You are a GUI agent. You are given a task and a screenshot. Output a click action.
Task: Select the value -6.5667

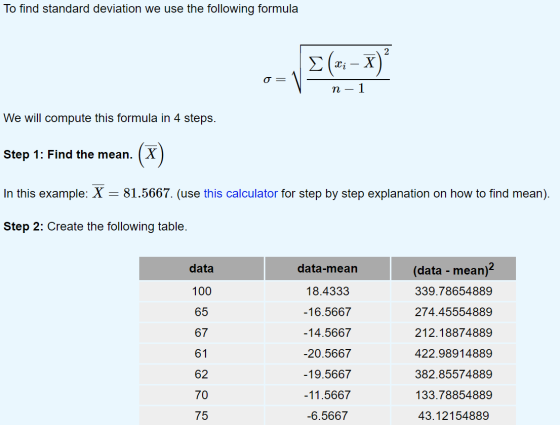pyautogui.click(x=327, y=415)
